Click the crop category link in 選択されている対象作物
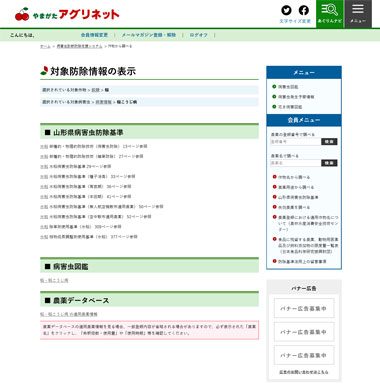 click(96, 90)
